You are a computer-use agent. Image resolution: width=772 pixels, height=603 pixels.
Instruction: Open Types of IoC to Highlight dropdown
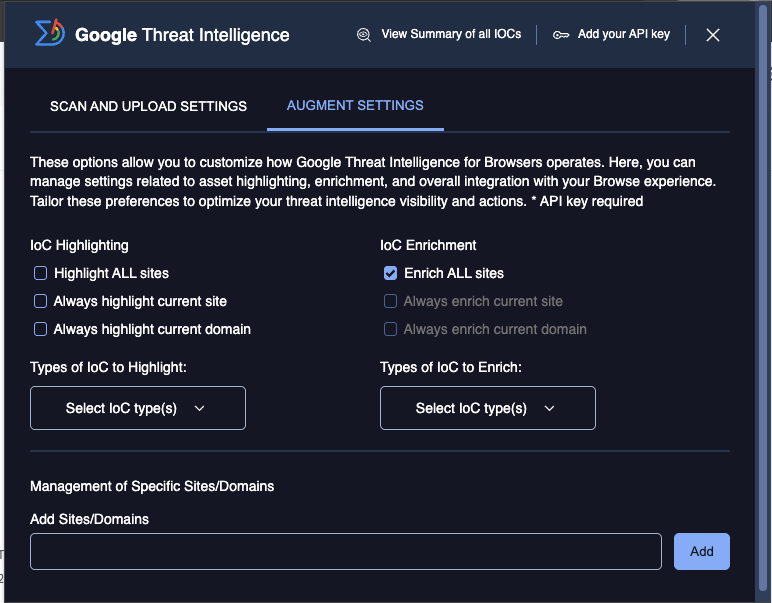click(x=138, y=408)
